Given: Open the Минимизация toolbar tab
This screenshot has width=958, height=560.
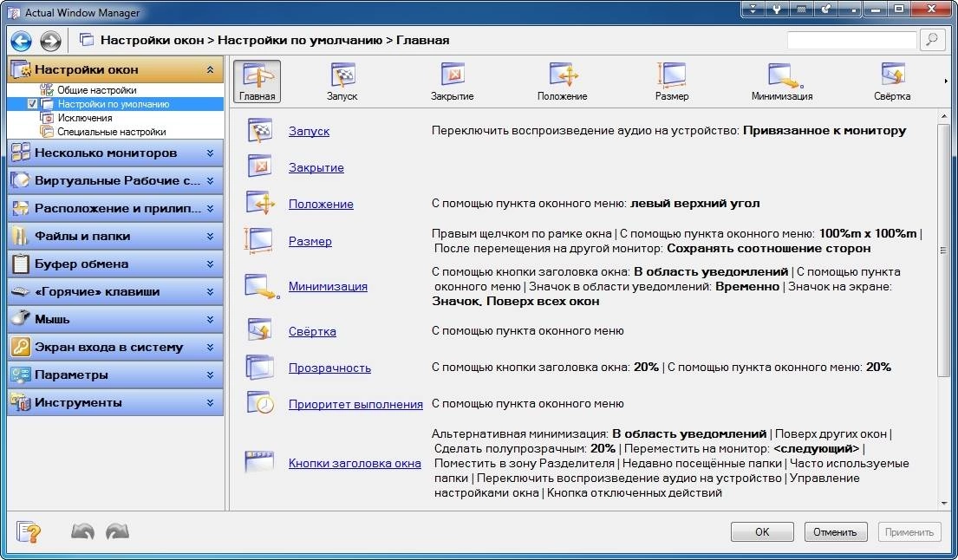Looking at the screenshot, I should coord(782,81).
